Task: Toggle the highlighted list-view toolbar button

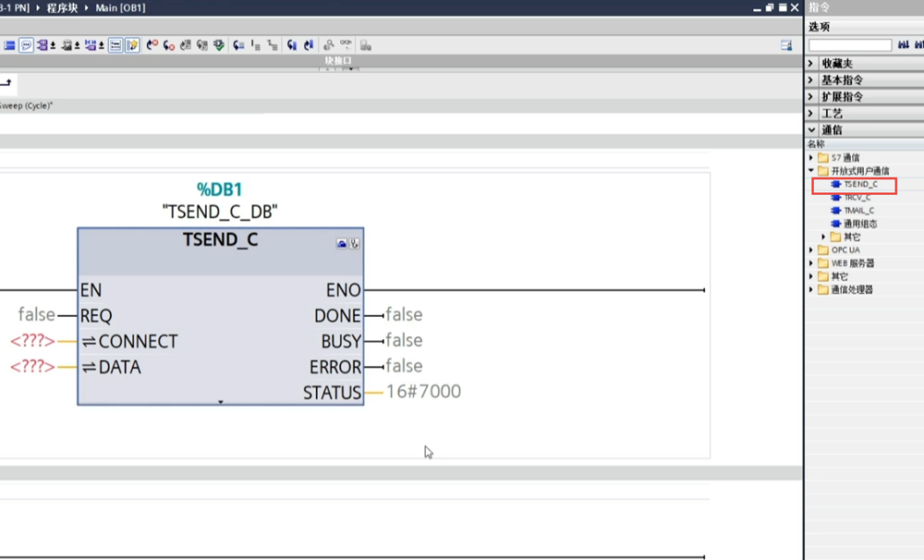Action: tap(115, 44)
